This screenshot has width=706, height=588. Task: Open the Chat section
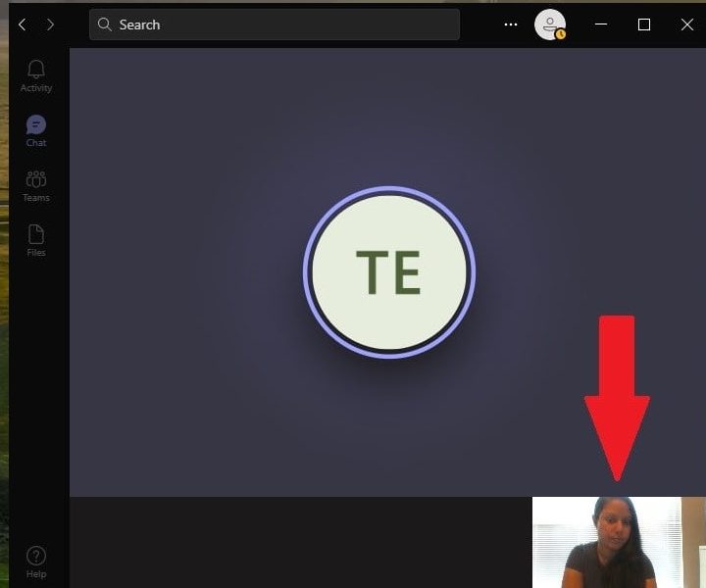(36, 131)
